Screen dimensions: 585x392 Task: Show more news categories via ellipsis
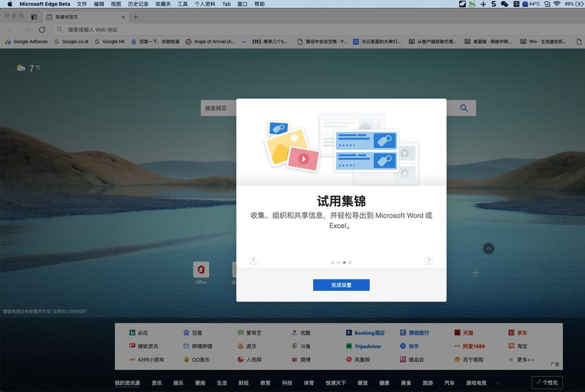coord(498,383)
